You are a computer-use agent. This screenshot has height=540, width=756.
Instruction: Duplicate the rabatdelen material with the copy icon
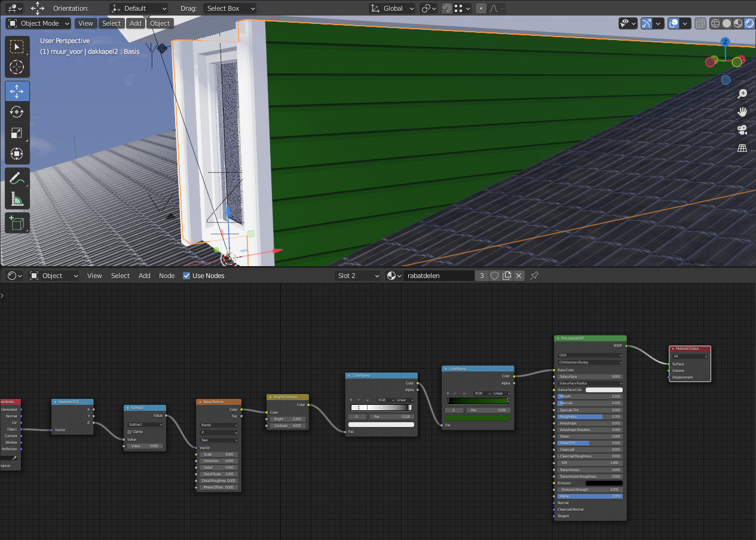click(507, 276)
